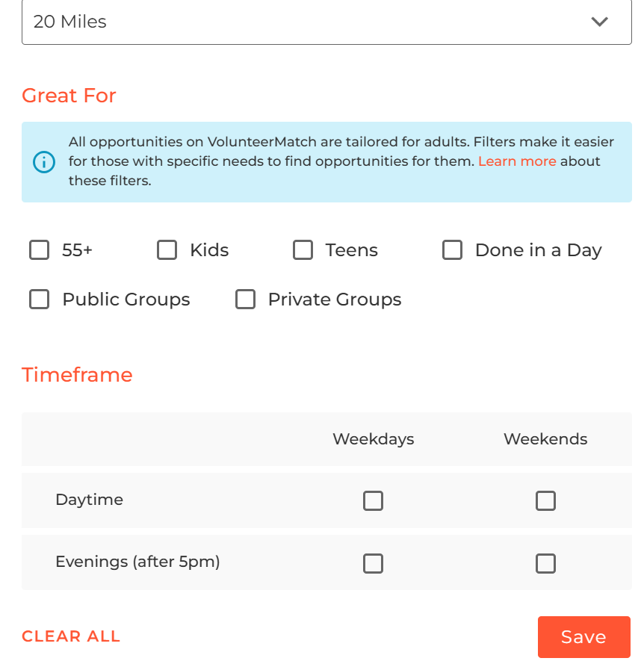The image size is (644, 664).
Task: Click the Done in a Day label
Action: click(x=539, y=250)
